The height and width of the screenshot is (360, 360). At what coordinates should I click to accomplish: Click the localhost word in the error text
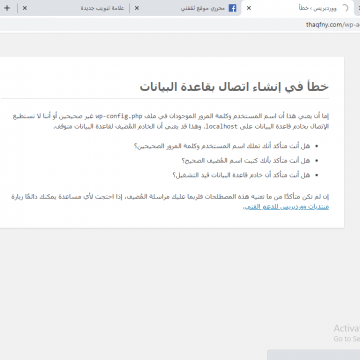221,127
